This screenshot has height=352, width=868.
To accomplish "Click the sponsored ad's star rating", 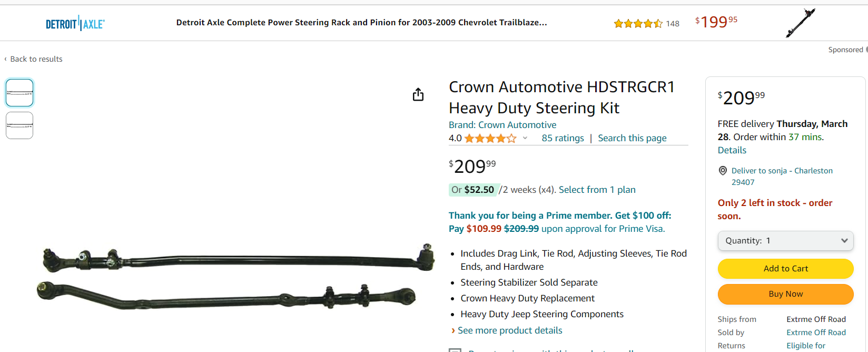I will pyautogui.click(x=638, y=24).
